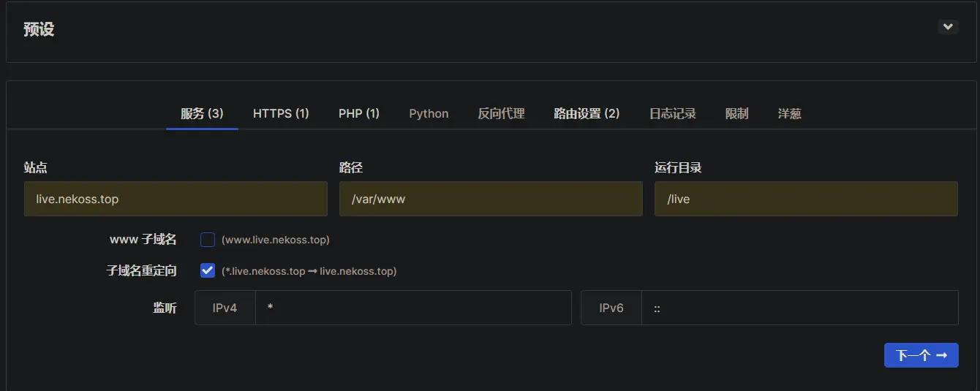
Task: Go to the 反向代理 tab
Action: pyautogui.click(x=501, y=113)
